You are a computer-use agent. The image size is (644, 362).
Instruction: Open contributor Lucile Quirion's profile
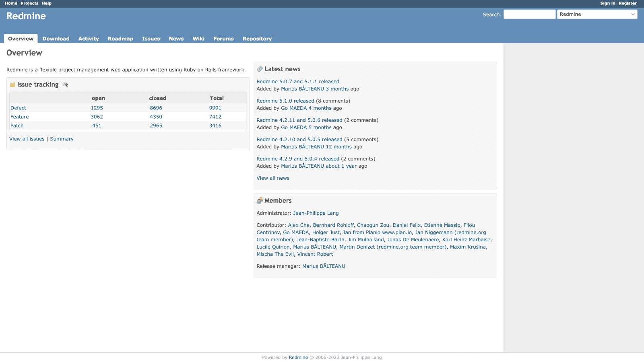pyautogui.click(x=273, y=247)
